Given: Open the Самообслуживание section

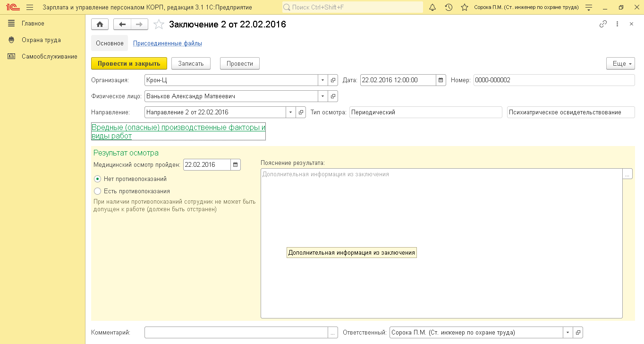Looking at the screenshot, I should [x=50, y=57].
